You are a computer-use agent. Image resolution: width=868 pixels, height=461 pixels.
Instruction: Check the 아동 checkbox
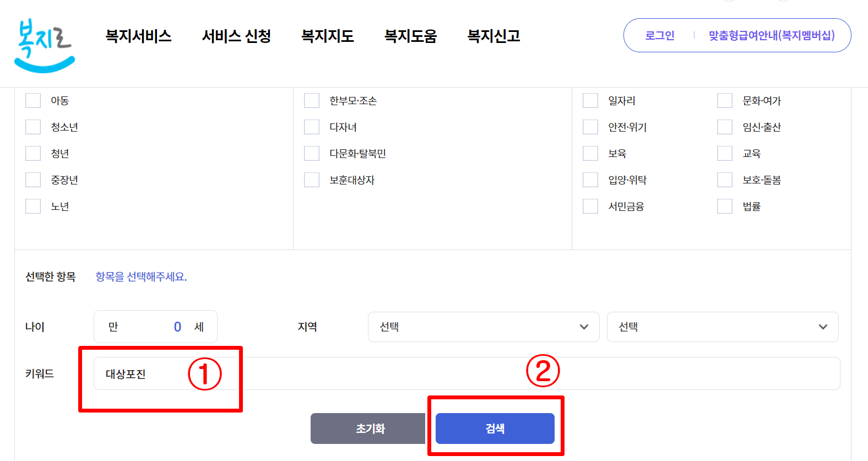(32, 100)
